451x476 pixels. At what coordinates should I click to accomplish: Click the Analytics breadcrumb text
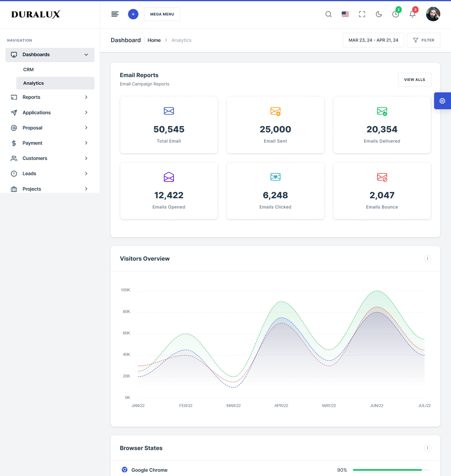click(x=181, y=40)
